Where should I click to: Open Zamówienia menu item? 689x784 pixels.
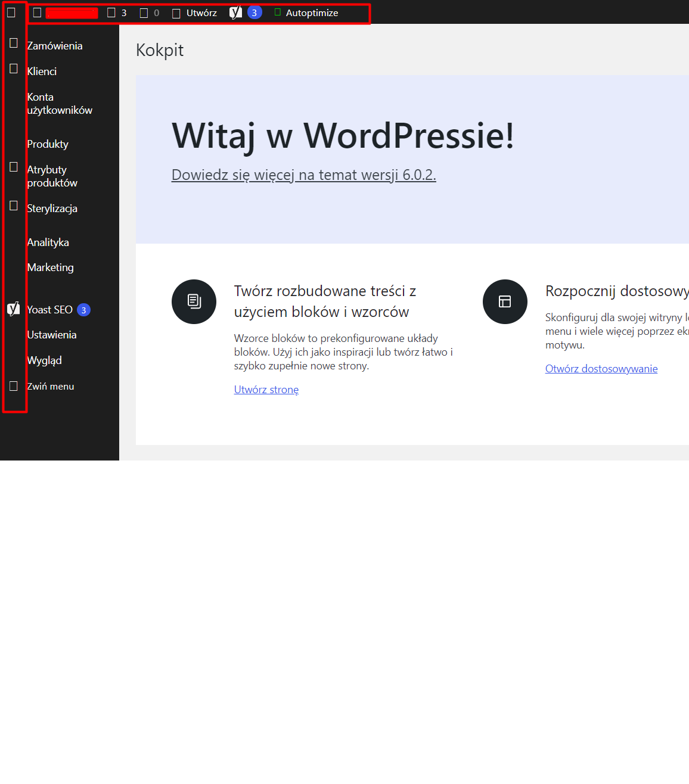55,46
